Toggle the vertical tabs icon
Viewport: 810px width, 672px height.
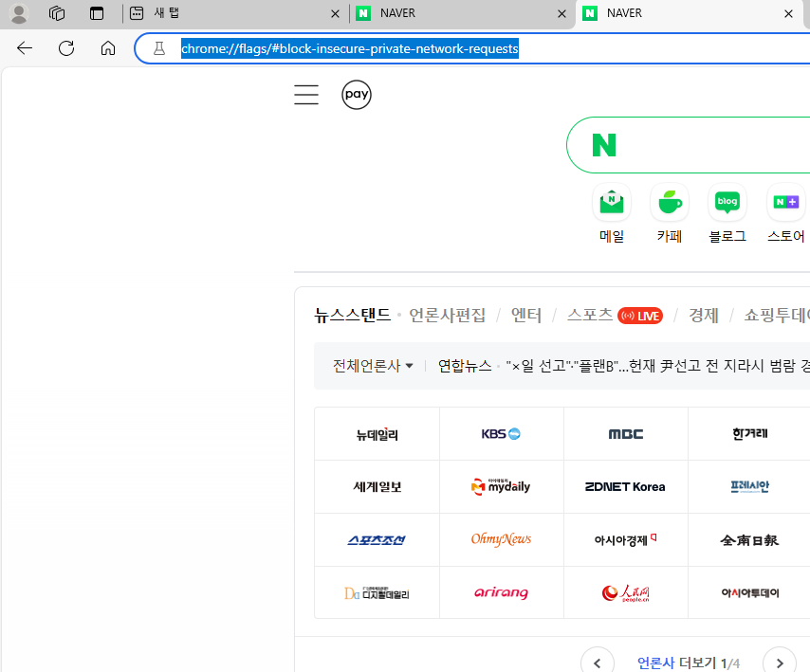click(x=97, y=13)
